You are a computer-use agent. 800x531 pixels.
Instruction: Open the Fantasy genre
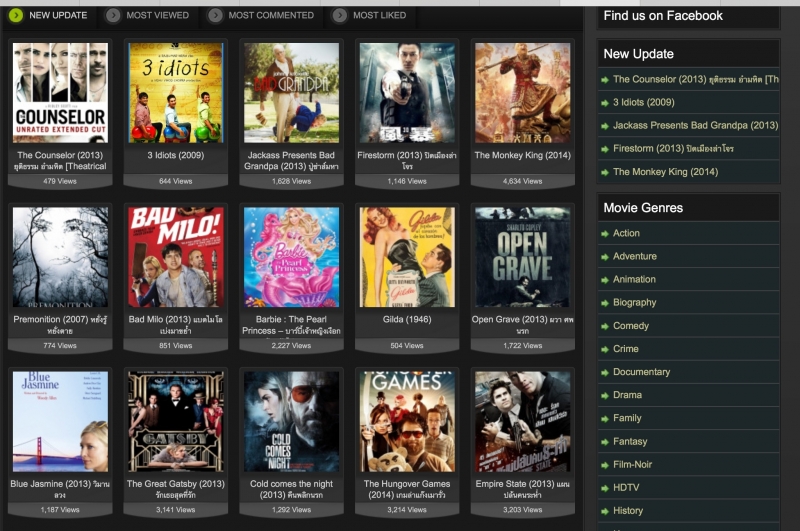click(689, 441)
